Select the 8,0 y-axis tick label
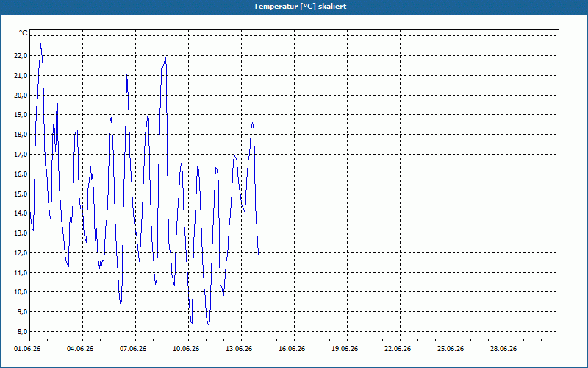The image size is (588, 368). (x=22, y=332)
